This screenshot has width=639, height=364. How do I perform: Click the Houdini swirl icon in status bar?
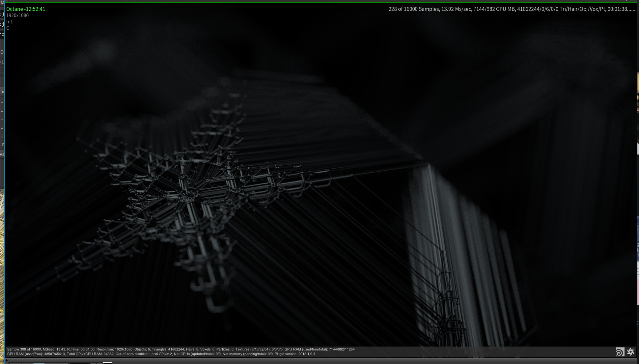620,352
